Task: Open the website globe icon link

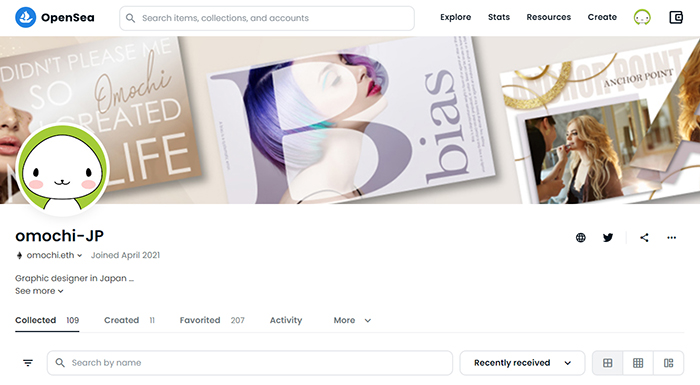Action: coord(580,238)
